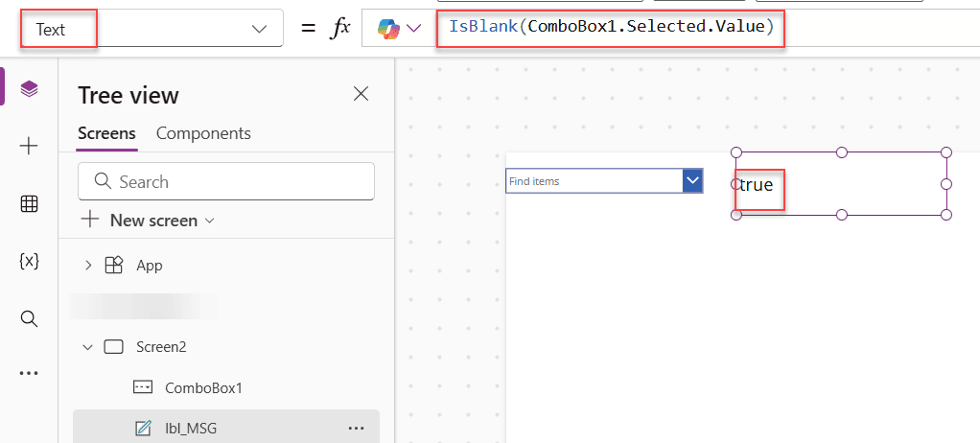Open the lbl_MSG more options ellipsis

pos(357,428)
